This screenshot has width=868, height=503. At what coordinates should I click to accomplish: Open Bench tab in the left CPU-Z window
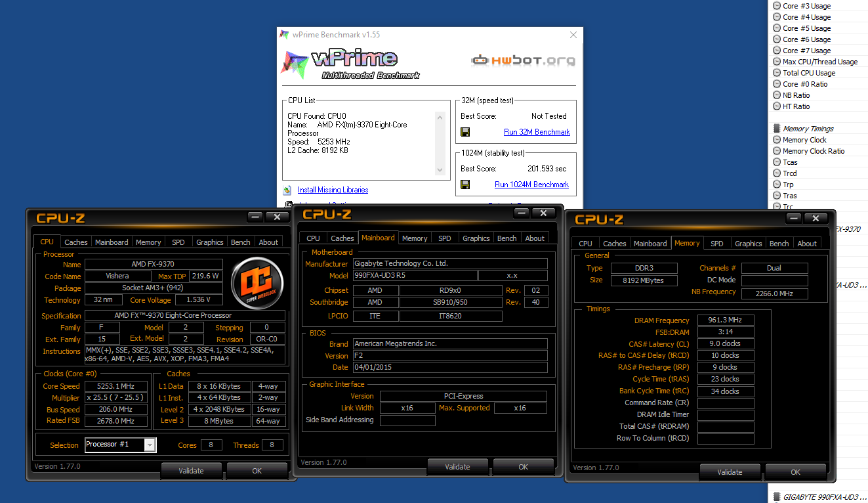tap(241, 242)
